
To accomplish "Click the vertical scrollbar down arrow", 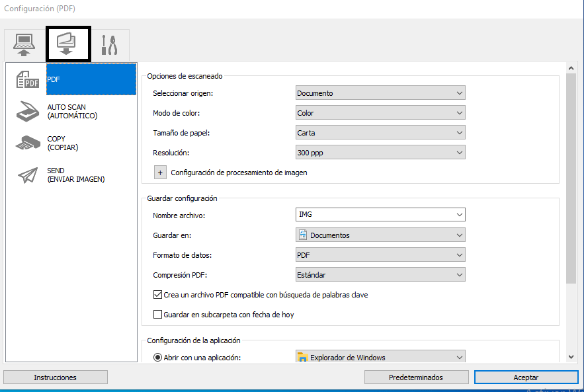I will (571, 358).
